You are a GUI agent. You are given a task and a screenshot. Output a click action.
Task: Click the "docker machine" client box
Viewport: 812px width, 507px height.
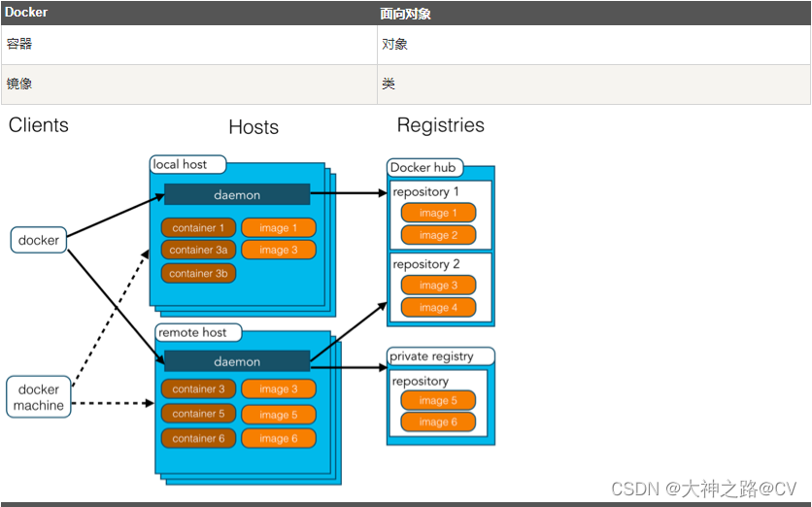coord(39,397)
